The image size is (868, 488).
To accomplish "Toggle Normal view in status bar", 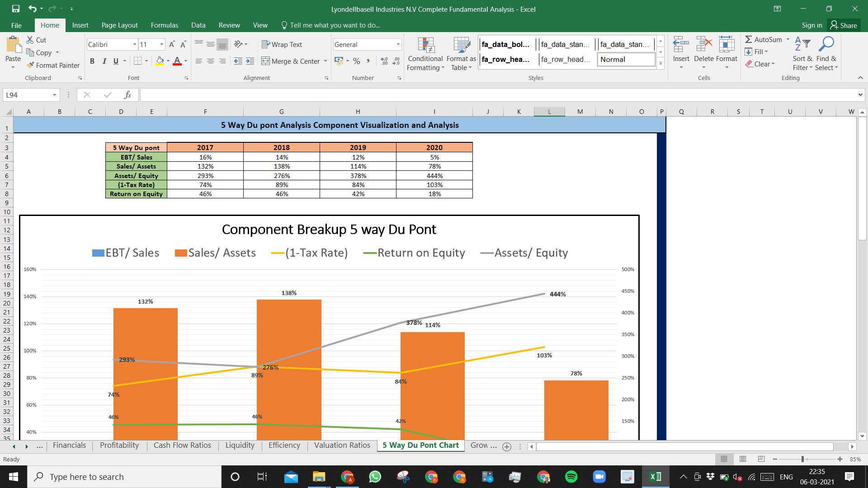I will (724, 459).
